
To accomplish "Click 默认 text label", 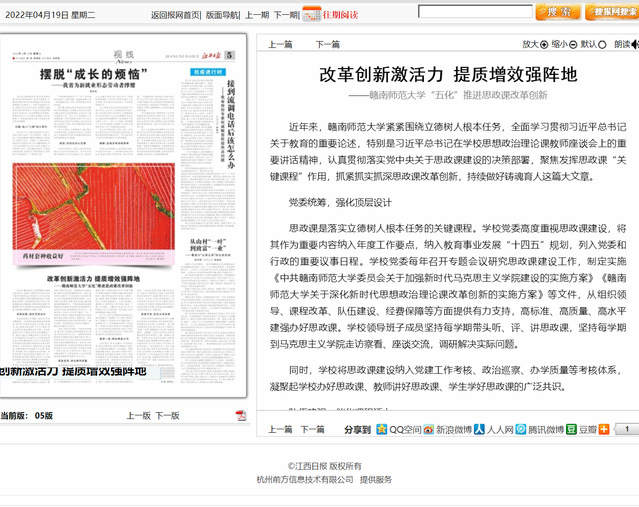I will click(x=588, y=44).
